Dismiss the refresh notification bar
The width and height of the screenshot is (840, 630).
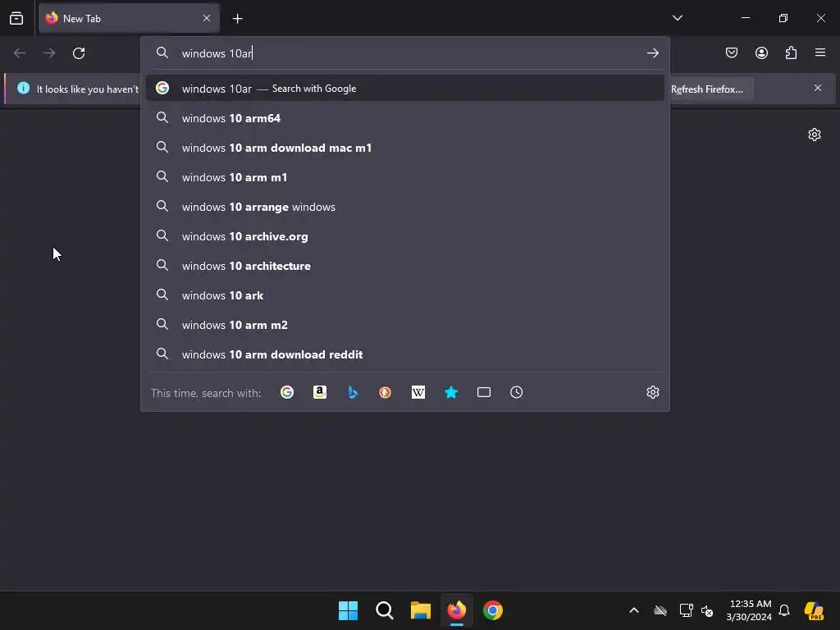click(x=818, y=88)
